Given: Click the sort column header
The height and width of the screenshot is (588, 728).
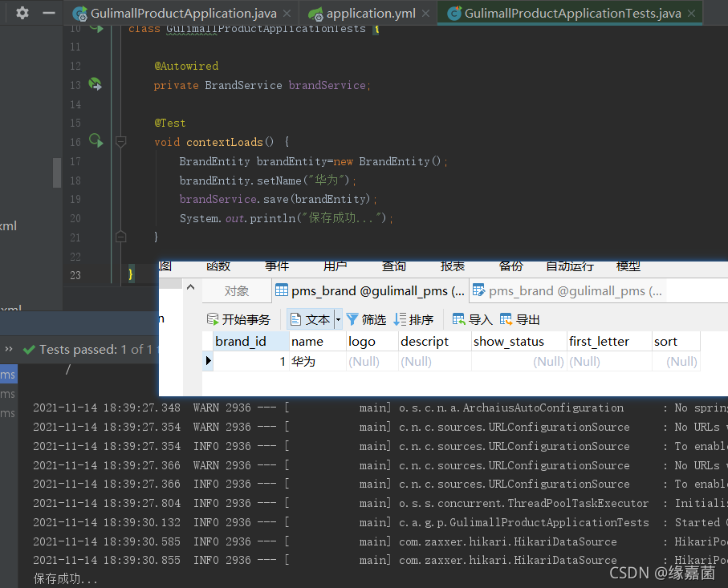Looking at the screenshot, I should click(x=676, y=342).
